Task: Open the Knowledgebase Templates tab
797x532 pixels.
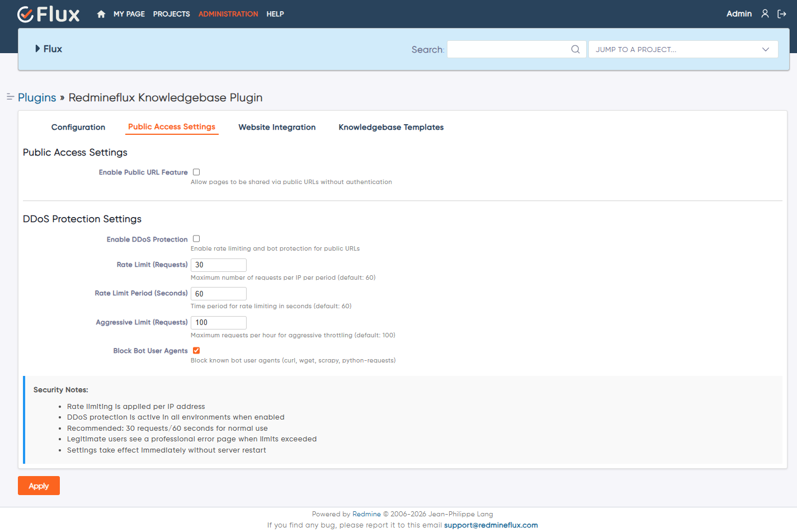Action: pyautogui.click(x=391, y=127)
